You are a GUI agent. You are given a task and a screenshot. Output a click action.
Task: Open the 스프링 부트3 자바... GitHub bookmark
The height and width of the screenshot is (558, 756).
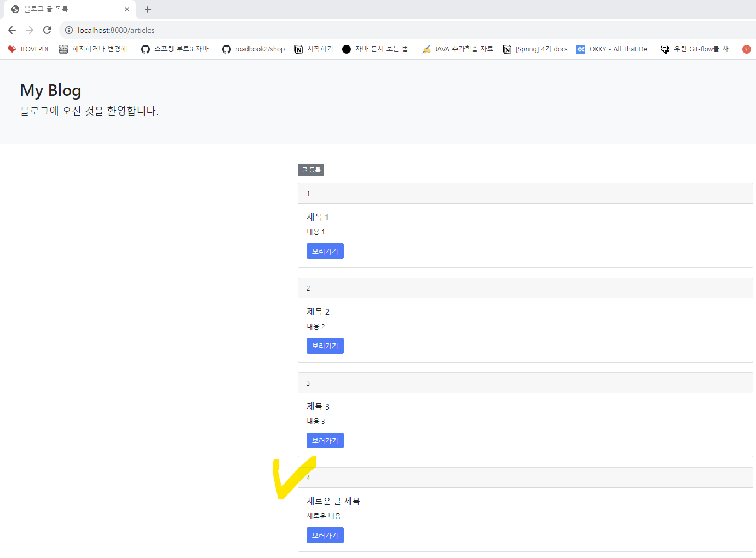coord(177,49)
